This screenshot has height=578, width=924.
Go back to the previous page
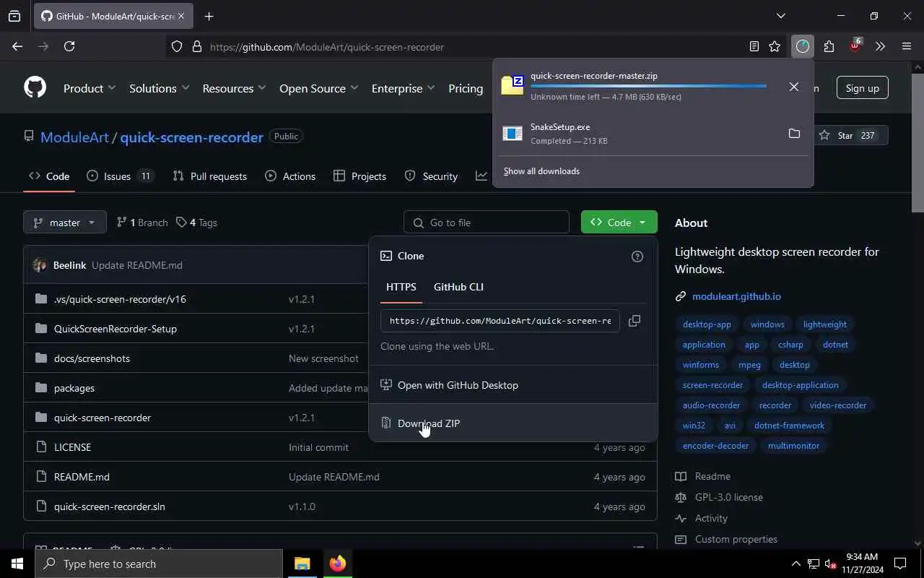(17, 46)
